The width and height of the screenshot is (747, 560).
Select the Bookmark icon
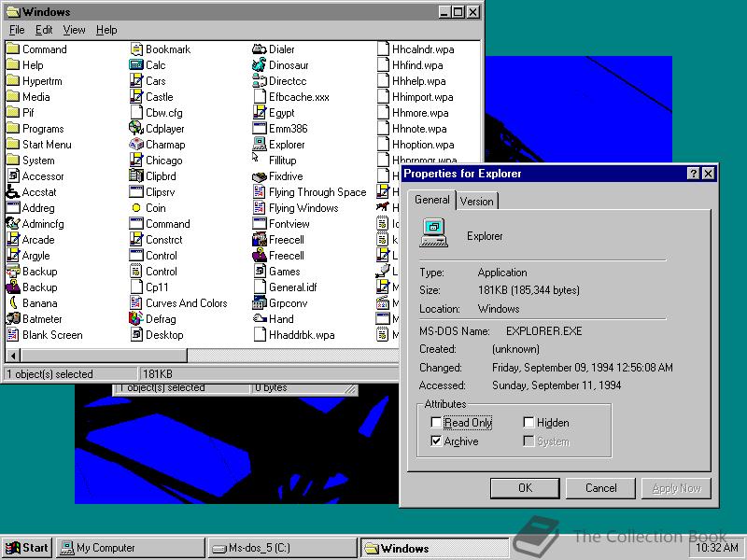pyautogui.click(x=136, y=49)
